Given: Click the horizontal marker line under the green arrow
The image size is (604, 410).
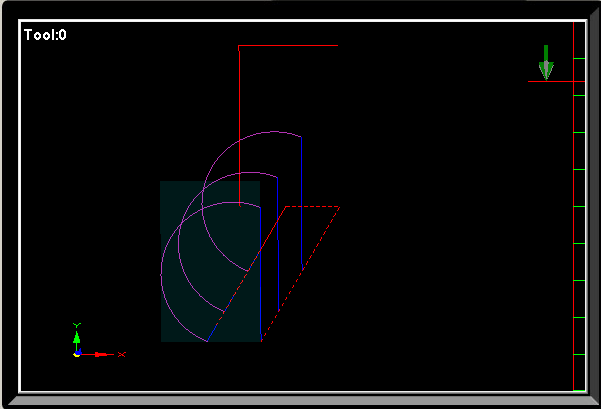Looking at the screenshot, I should click(550, 81).
